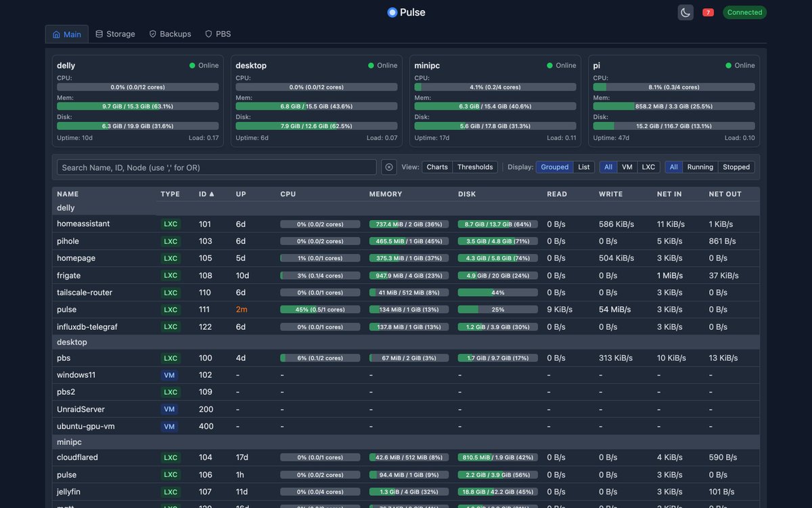Viewport: 812px width, 508px height.
Task: Click the green Online dot on delly card
Action: click(192, 66)
